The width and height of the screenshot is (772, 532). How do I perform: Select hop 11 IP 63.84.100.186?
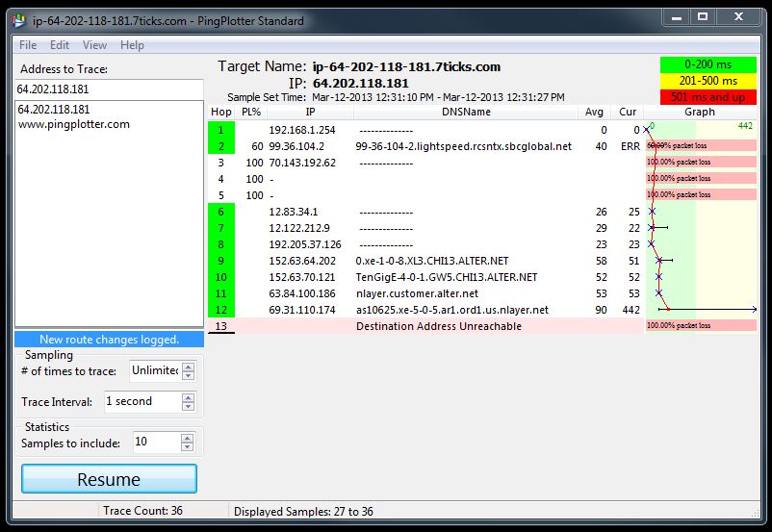click(x=302, y=293)
